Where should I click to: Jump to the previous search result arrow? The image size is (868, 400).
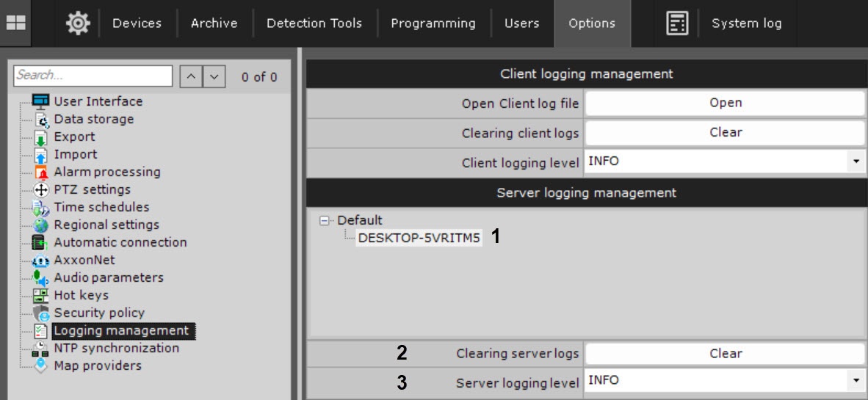pyautogui.click(x=189, y=76)
